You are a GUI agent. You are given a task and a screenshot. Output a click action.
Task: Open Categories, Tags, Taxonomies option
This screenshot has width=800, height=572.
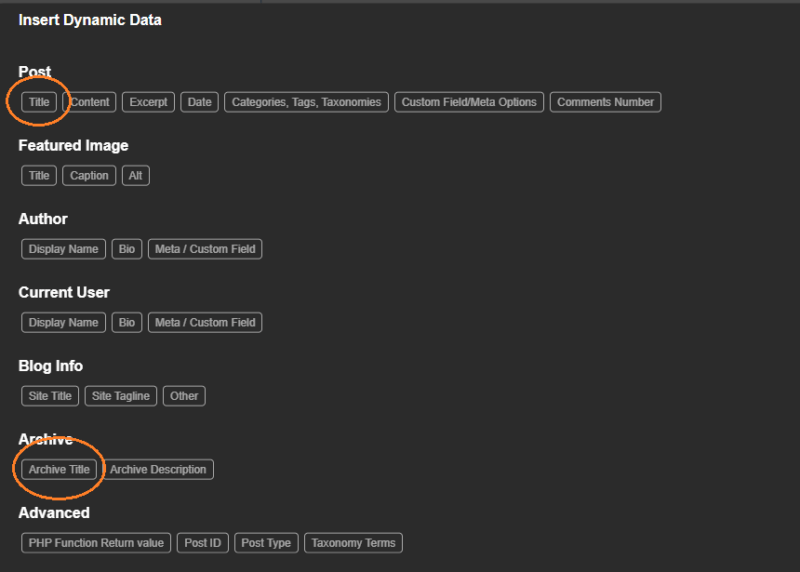[x=306, y=102]
